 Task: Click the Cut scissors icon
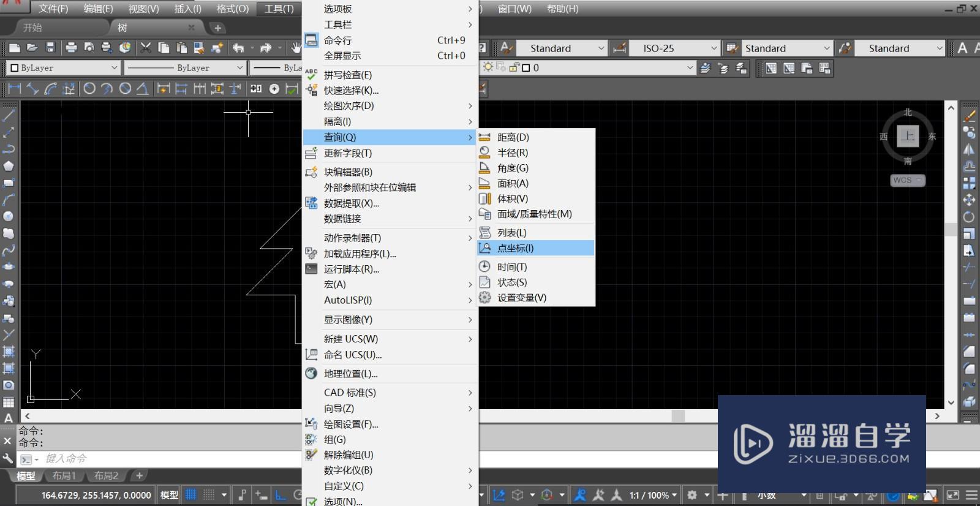pyautogui.click(x=146, y=48)
